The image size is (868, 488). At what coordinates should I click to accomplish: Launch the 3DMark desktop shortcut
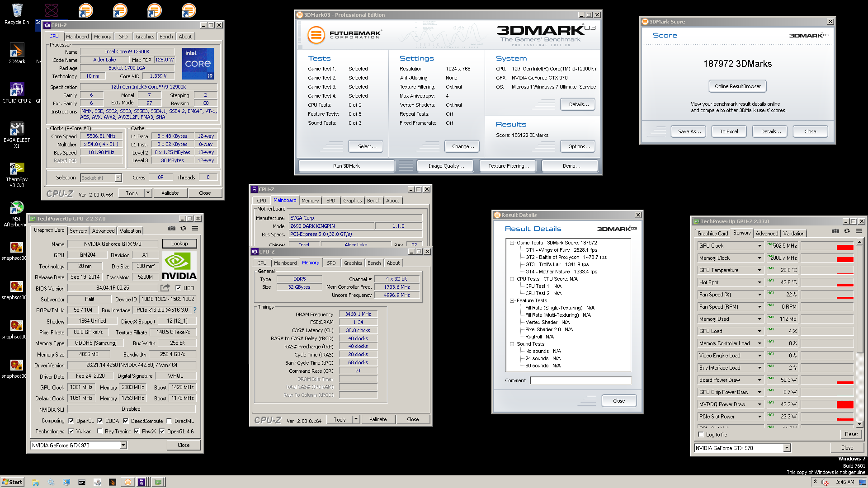(17, 53)
